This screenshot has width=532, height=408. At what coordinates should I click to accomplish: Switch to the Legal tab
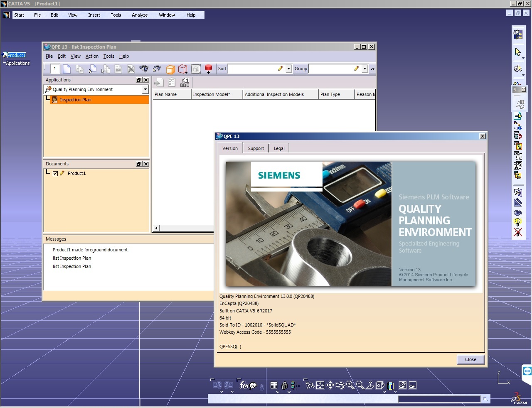(x=279, y=148)
